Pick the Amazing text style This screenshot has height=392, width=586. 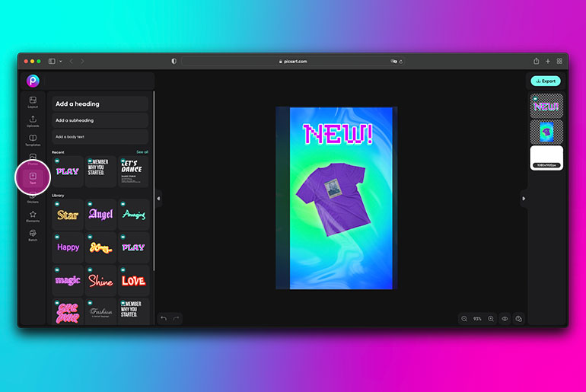pyautogui.click(x=133, y=215)
